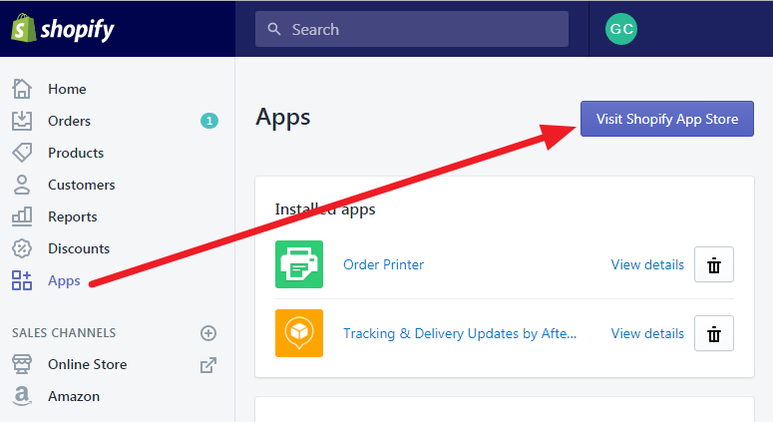773x422 pixels.
Task: Delete the Order Printer app via trash icon
Action: pos(714,265)
